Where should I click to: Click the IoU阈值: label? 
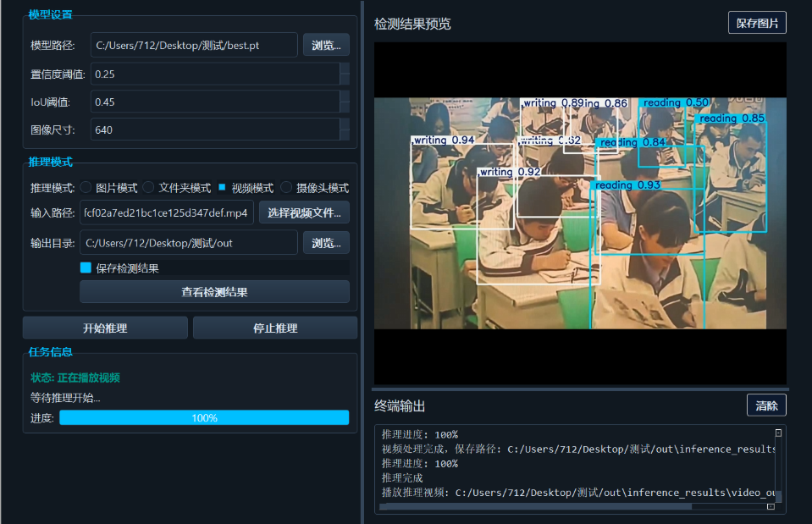50,102
